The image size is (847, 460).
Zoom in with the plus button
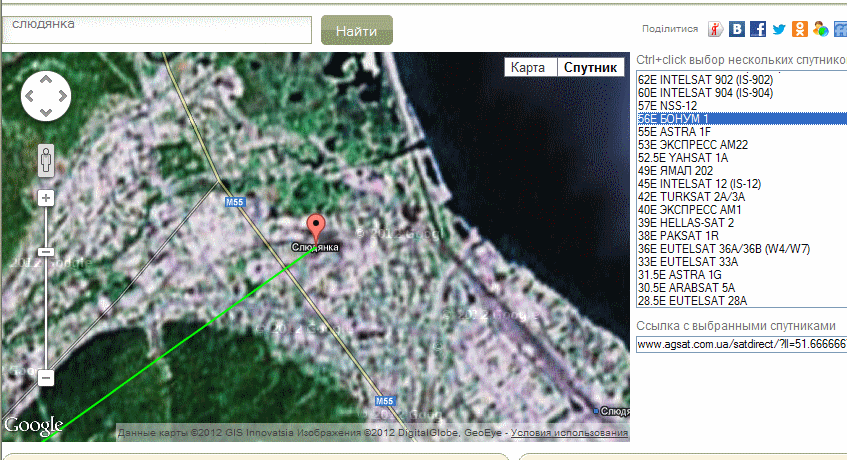(46, 198)
